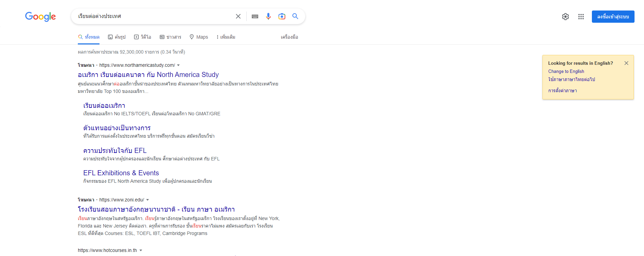Expand the เพิ่มเติม more menu

point(226,37)
